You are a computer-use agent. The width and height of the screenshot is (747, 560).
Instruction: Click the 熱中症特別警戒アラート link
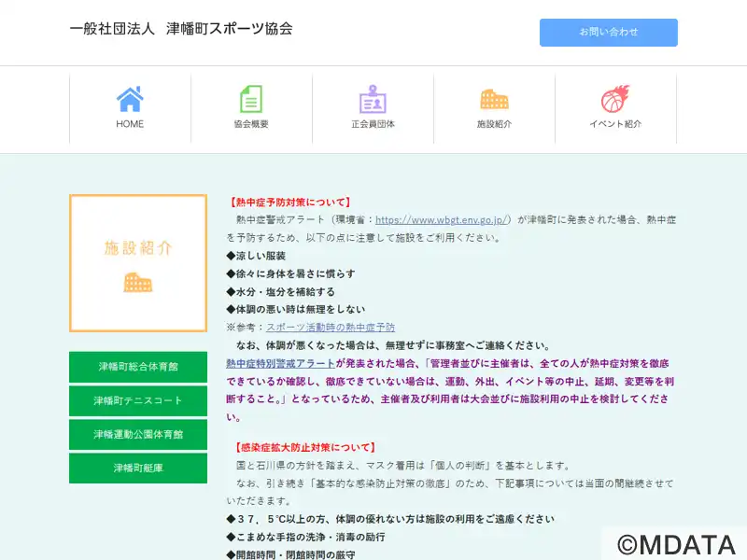tap(280, 363)
